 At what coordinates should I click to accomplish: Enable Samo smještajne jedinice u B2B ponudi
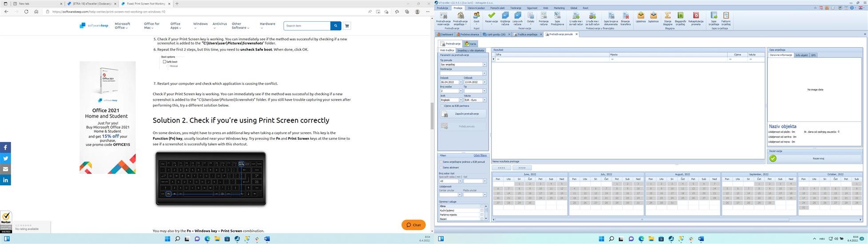[441, 162]
